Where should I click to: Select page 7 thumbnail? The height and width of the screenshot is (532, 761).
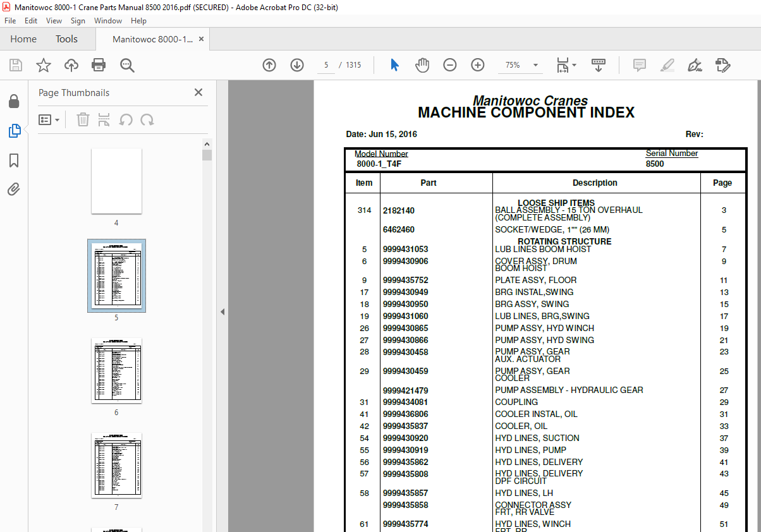(x=116, y=466)
